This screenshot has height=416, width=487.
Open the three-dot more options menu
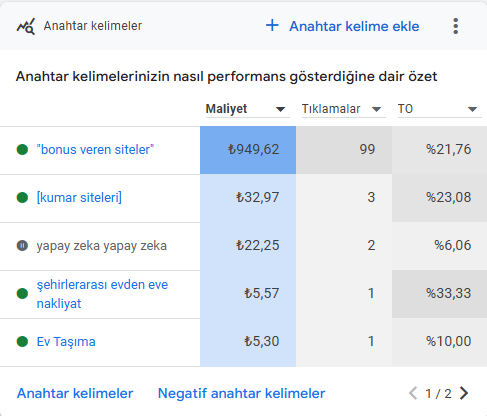click(x=456, y=26)
